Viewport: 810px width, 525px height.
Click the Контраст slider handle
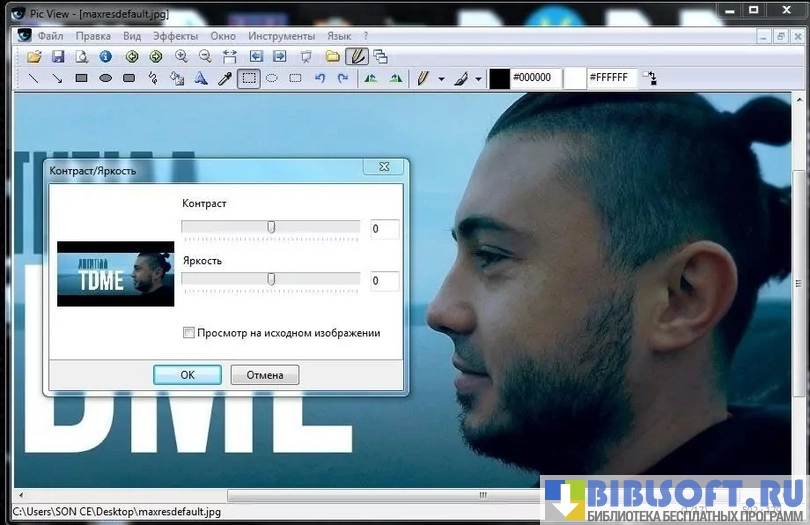click(271, 227)
